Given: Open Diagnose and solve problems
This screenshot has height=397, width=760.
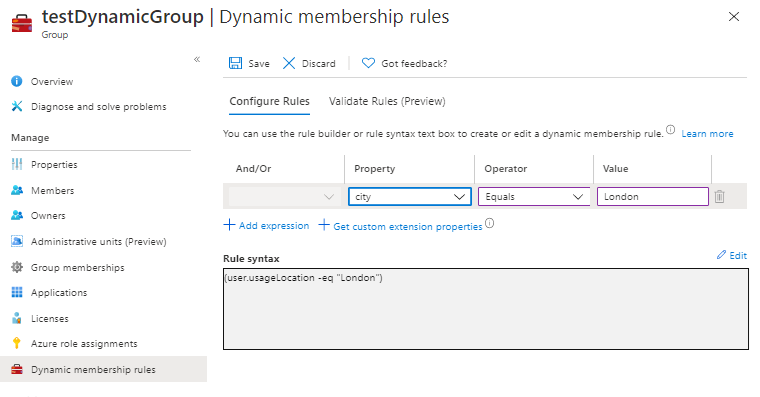Looking at the screenshot, I should point(98,107).
